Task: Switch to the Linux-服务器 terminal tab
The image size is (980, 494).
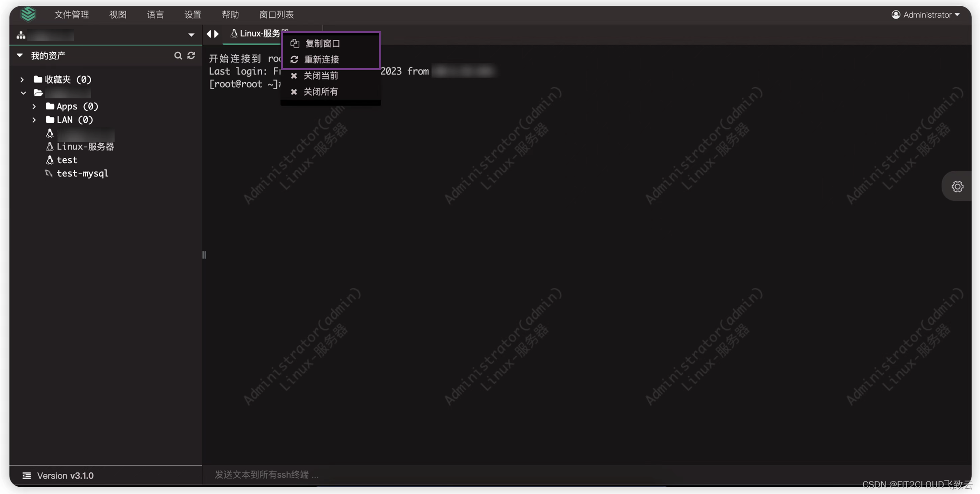Action: (259, 34)
